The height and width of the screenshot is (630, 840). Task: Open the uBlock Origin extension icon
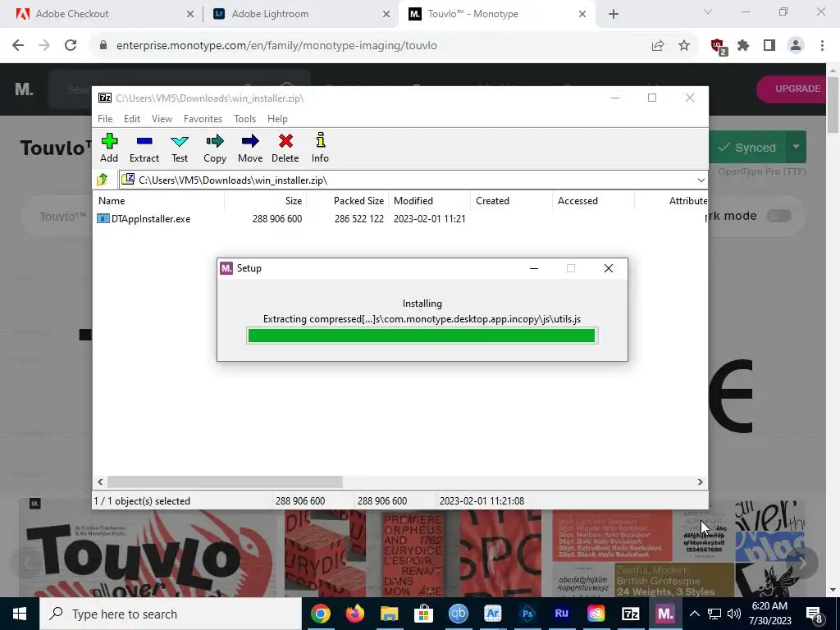(x=718, y=47)
